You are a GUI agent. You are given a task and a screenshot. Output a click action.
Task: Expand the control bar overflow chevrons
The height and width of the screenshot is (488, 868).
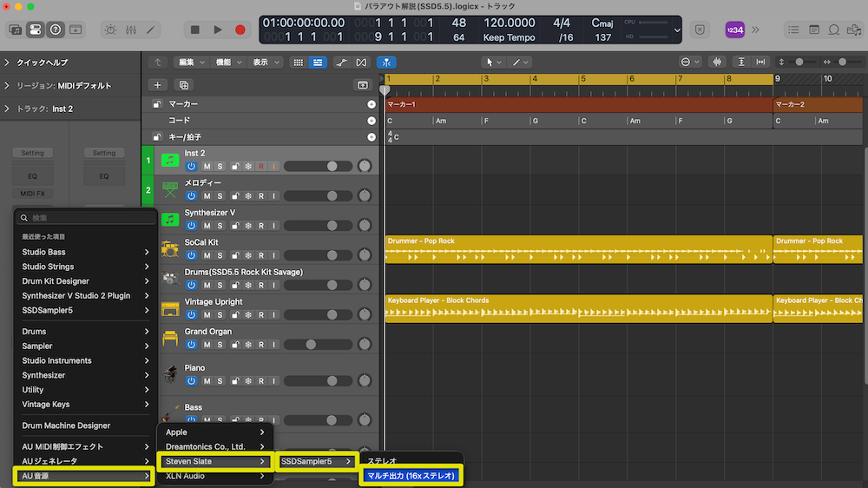756,30
